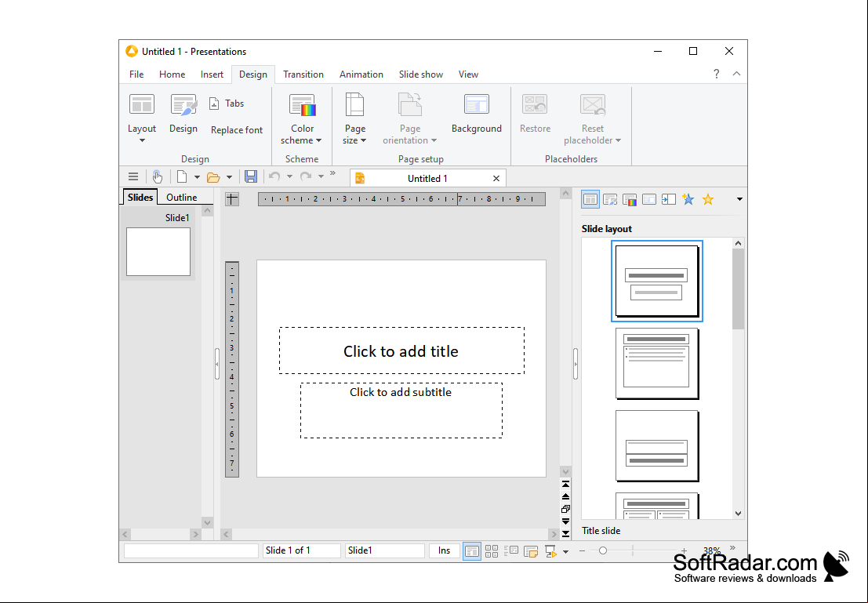Switch to outline view in status bar
The image size is (868, 603).
coord(511,551)
